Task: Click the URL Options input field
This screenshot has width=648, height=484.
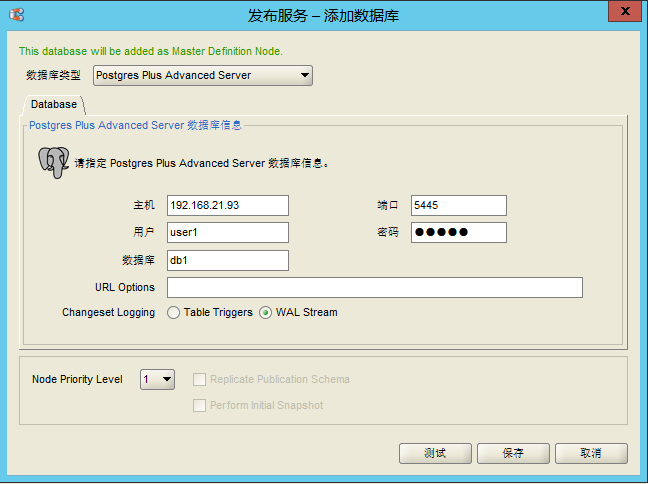Action: (375, 288)
